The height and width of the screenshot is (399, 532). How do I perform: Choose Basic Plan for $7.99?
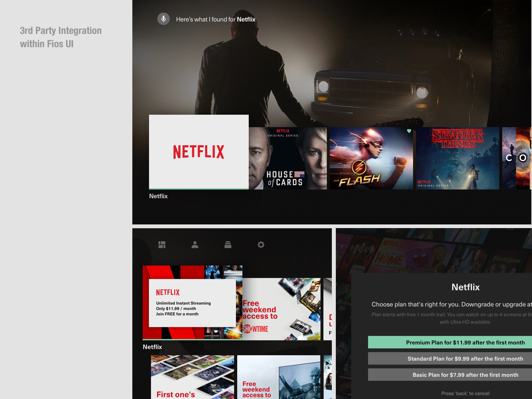tap(450, 375)
